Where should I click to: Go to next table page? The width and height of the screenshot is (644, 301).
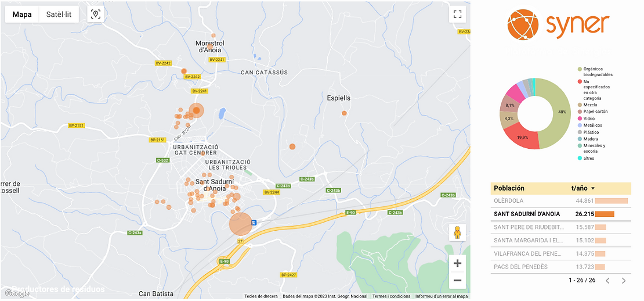(624, 281)
